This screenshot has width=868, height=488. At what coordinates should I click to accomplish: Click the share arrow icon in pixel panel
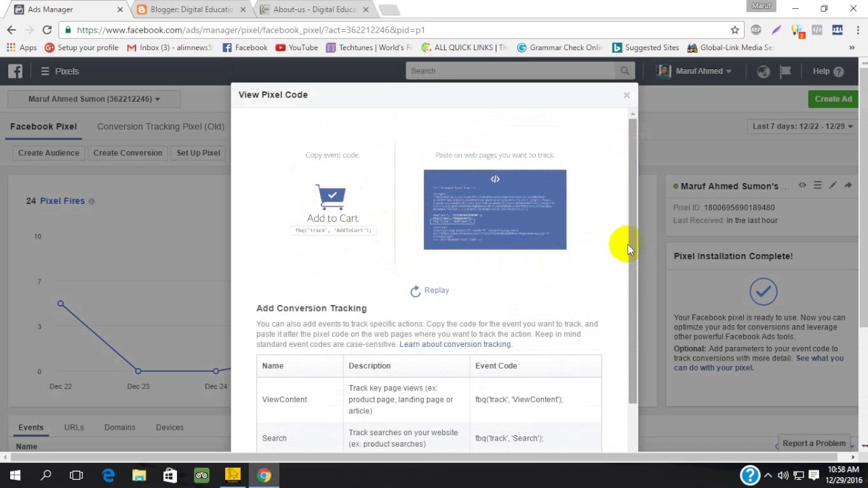(848, 186)
